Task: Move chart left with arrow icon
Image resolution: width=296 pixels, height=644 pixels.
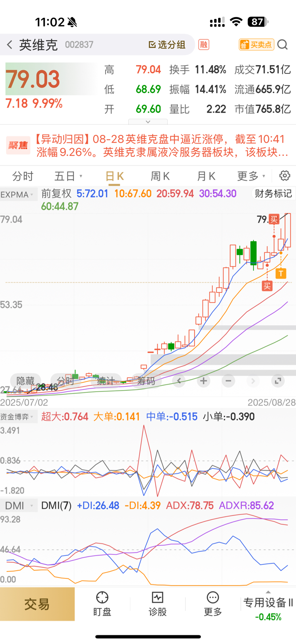Action: [179, 381]
